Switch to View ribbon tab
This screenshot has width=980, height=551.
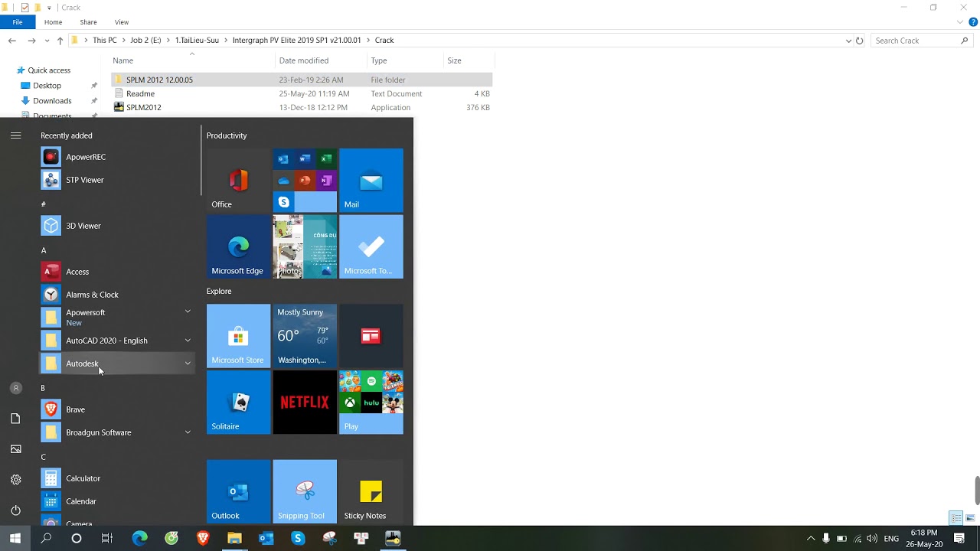click(x=122, y=22)
